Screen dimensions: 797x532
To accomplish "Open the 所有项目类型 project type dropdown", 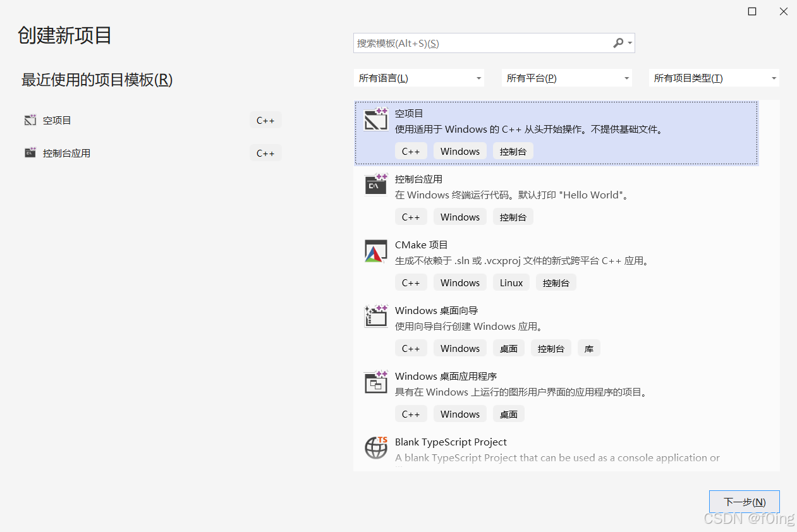I will [x=714, y=78].
